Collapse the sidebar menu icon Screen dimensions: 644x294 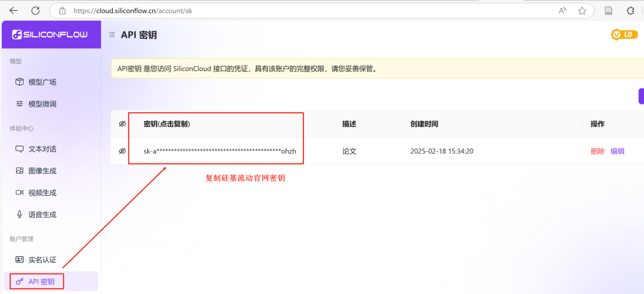(x=112, y=35)
